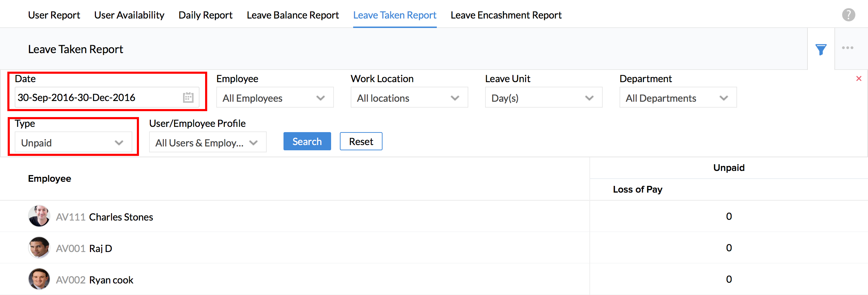Open the All Departments dropdown

(678, 98)
